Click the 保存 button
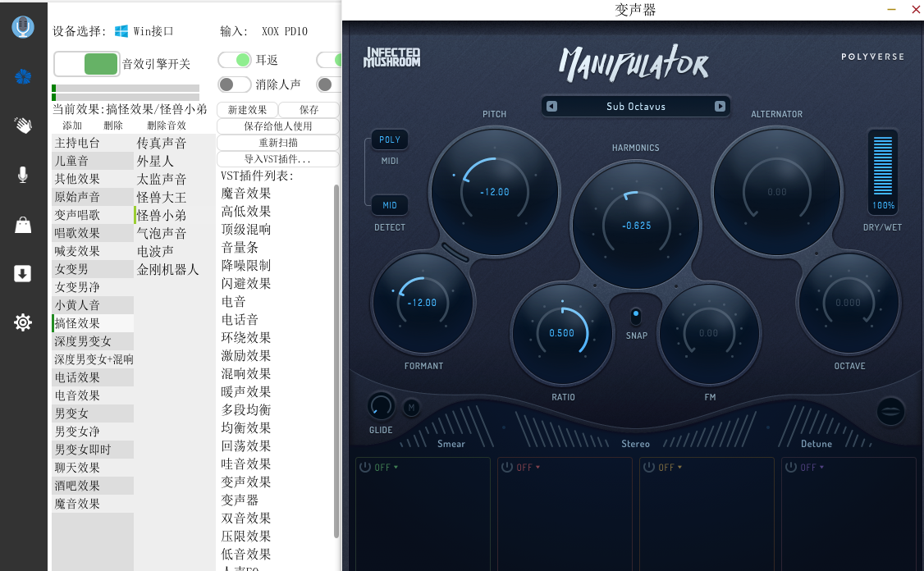Screen dimensions: 924x571 (309, 110)
